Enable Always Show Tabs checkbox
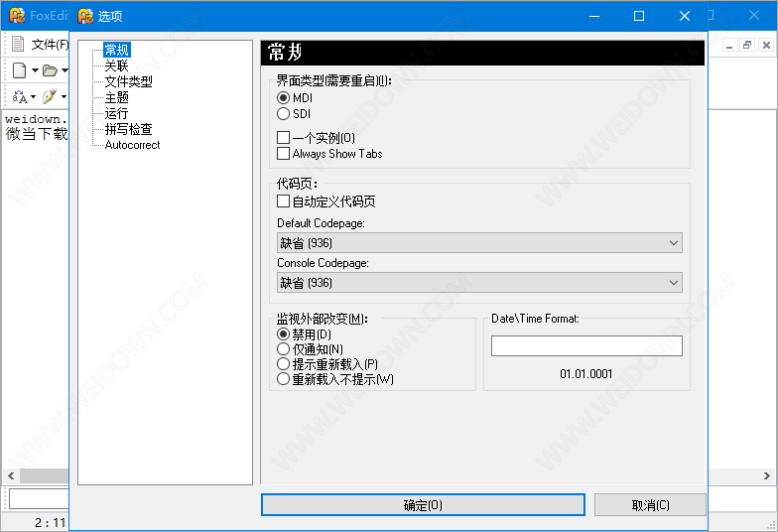Image resolution: width=778 pixels, height=532 pixels. 284,153
